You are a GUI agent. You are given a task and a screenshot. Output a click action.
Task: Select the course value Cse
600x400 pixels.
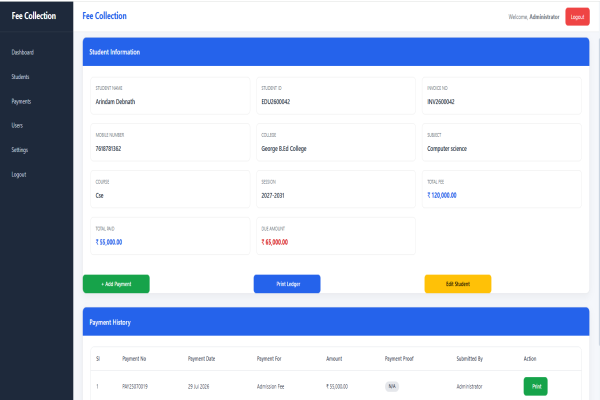99,196
